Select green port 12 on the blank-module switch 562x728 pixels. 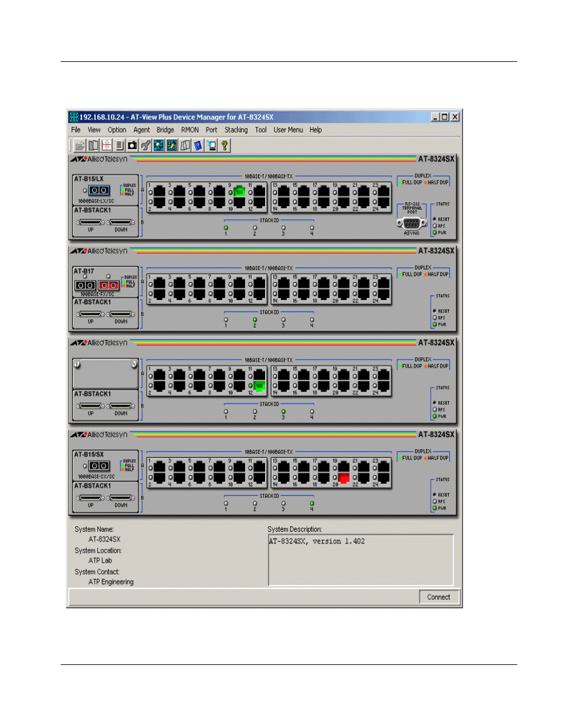pyautogui.click(x=259, y=386)
